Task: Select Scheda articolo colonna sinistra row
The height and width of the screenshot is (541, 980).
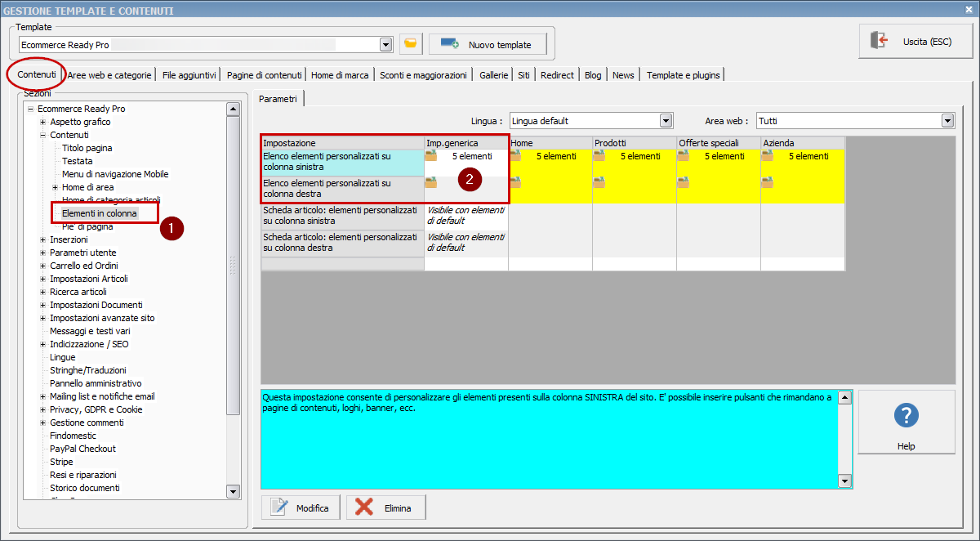Action: point(343,216)
